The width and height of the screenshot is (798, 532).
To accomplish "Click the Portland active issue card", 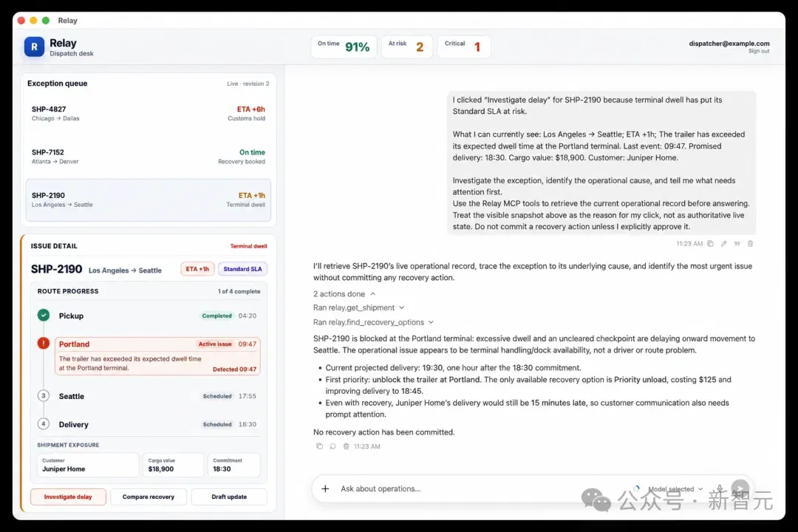I will (x=158, y=356).
